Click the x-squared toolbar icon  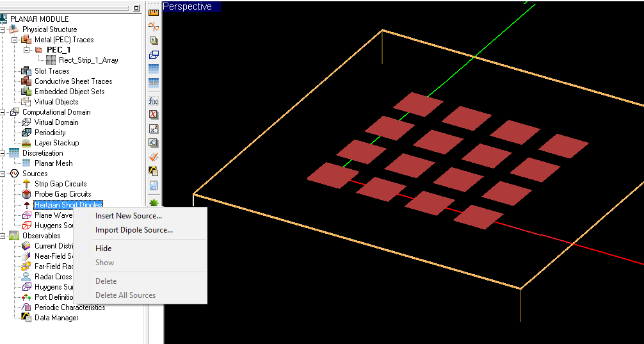[154, 129]
